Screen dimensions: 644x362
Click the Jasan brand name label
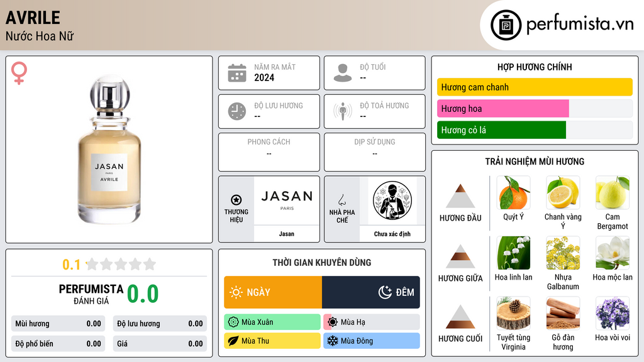point(287,234)
